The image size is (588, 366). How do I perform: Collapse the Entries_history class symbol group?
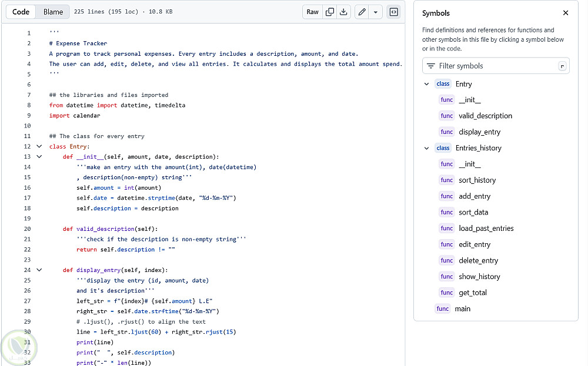point(427,148)
